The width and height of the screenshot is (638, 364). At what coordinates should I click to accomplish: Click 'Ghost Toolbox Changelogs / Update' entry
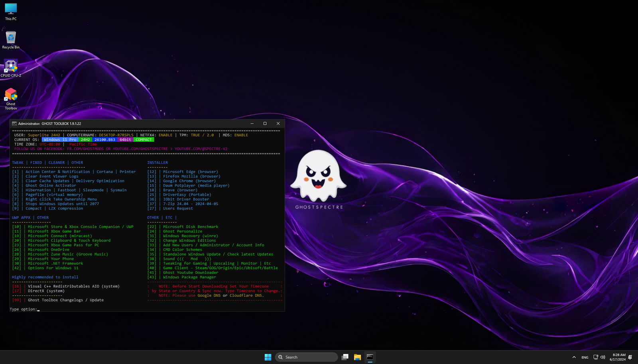[x=66, y=300]
